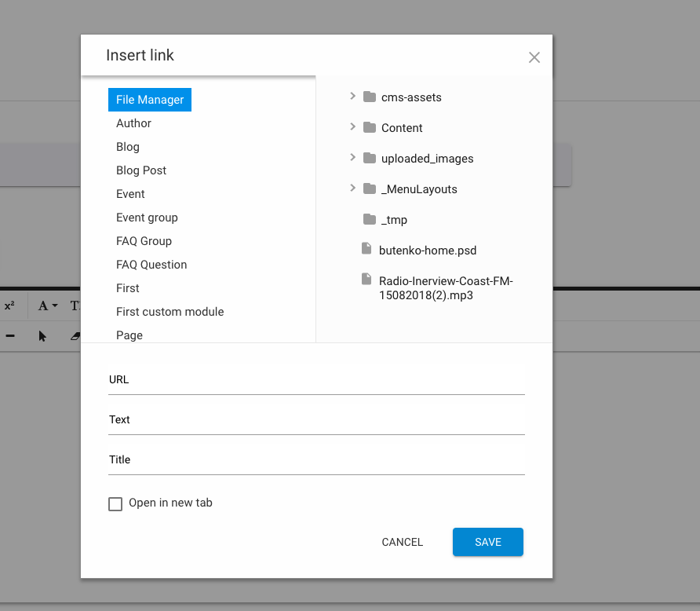Insert horizontal line from editor toolbar
The width and height of the screenshot is (700, 611).
click(x=10, y=336)
